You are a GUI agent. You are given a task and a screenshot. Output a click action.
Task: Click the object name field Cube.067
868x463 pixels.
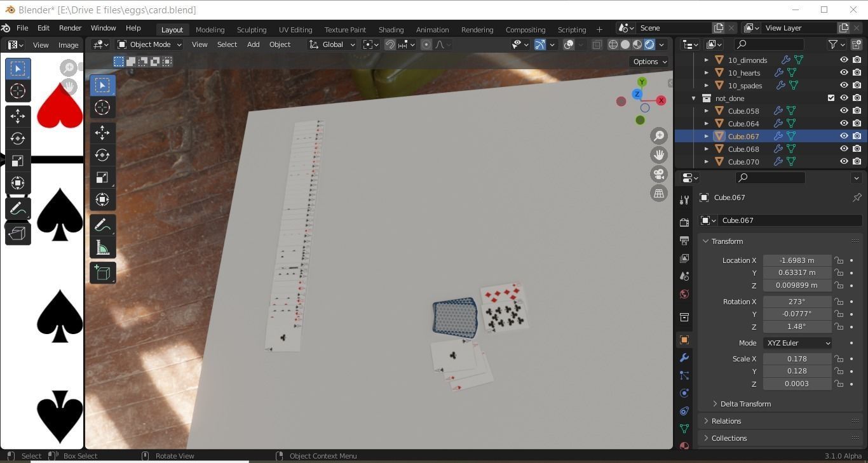(790, 220)
